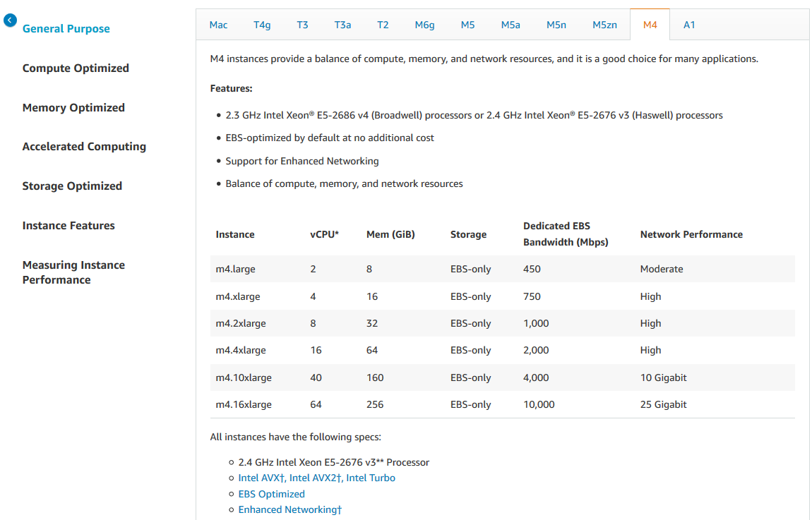This screenshot has height=520, width=812.
Task: Open the M6g instance tab
Action: [424, 25]
